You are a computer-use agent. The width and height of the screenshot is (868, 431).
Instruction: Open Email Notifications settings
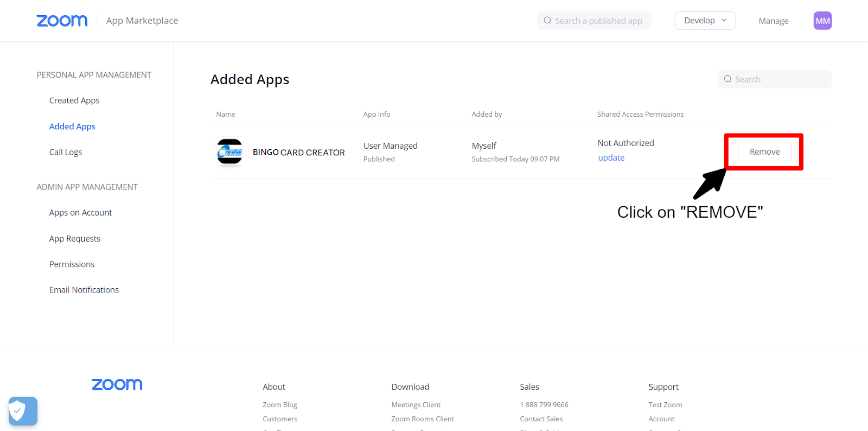pos(84,290)
